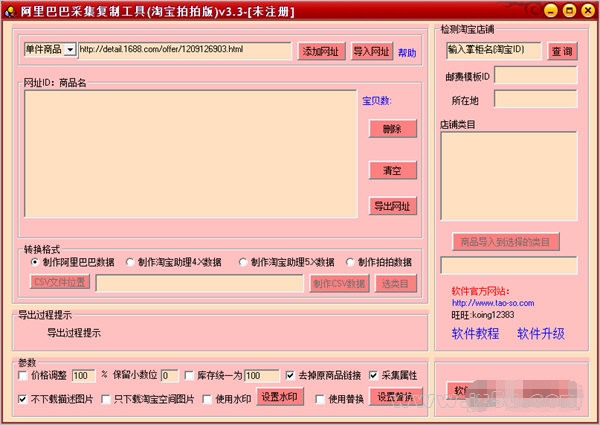
Task: Click the 邮费模板ID input field
Action: (536, 75)
